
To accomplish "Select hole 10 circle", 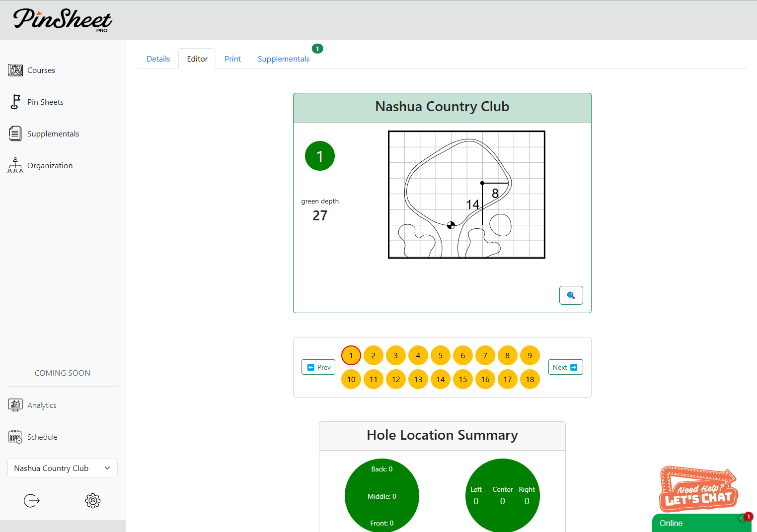I will [351, 379].
